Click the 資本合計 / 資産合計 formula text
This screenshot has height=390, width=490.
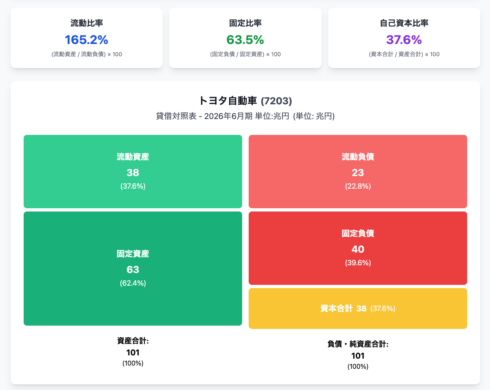coord(404,54)
